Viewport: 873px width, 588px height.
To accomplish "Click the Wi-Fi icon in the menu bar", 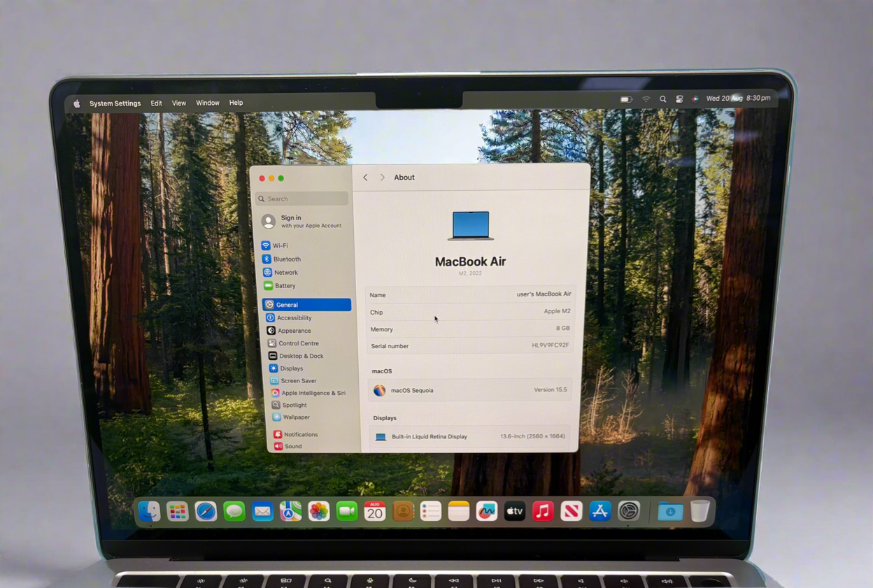I will [x=646, y=99].
